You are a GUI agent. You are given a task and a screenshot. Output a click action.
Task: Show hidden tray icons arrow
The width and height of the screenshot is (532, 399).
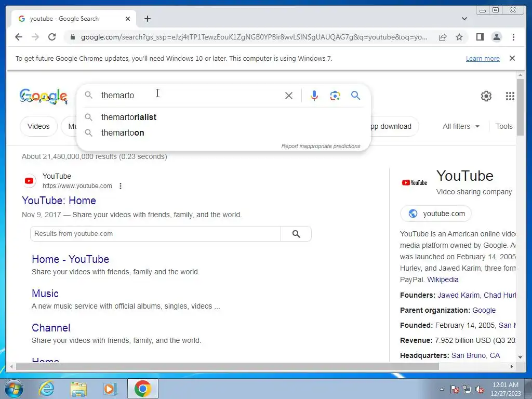[442, 389]
